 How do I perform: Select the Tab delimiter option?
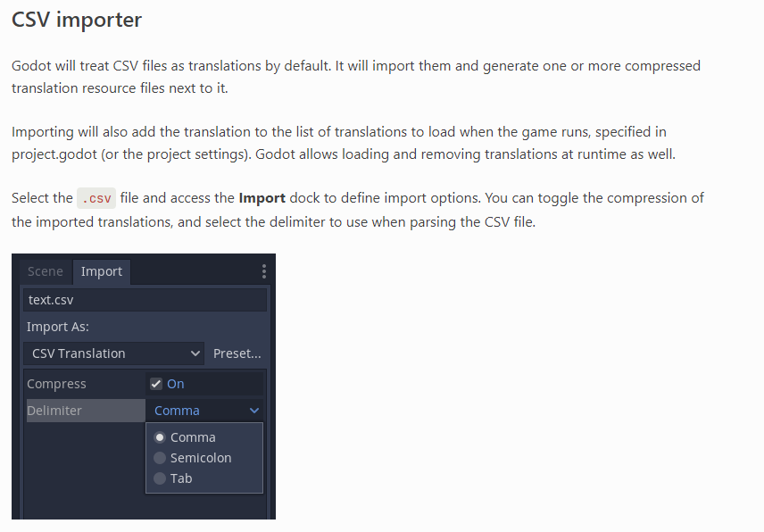pos(161,478)
